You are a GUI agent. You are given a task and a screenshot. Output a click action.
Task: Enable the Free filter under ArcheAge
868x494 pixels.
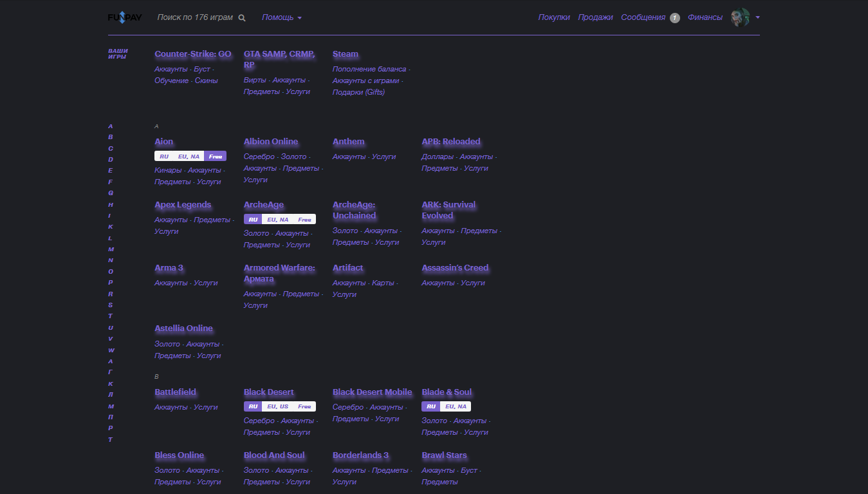[x=307, y=218]
